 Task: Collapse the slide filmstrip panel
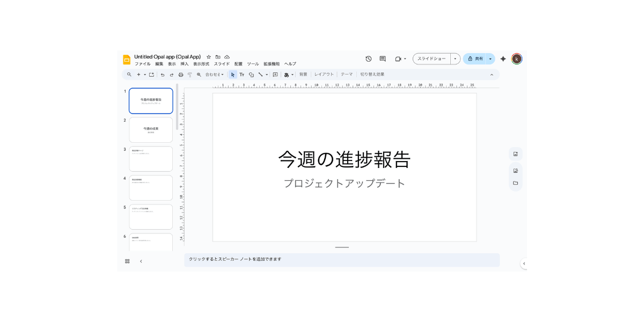coord(141,261)
